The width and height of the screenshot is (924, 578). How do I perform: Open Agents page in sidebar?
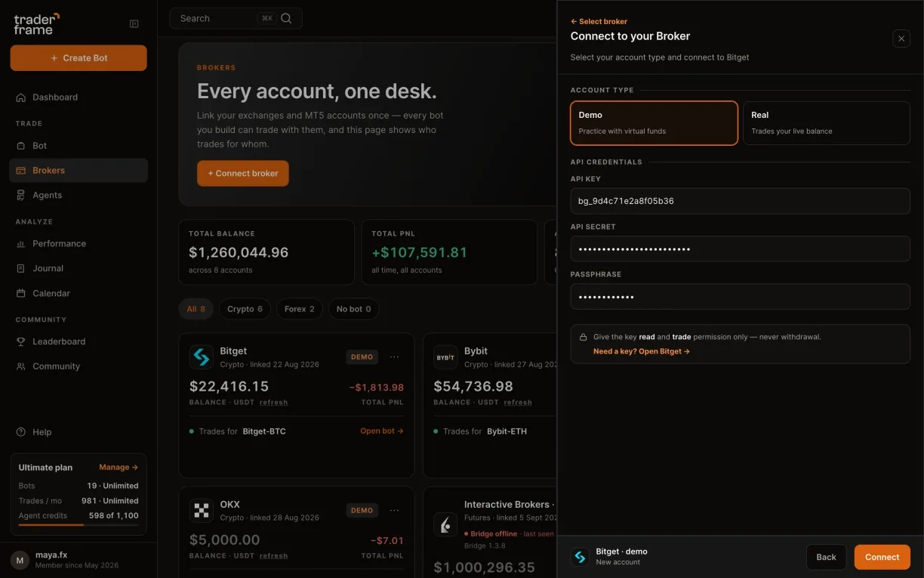coord(79,195)
